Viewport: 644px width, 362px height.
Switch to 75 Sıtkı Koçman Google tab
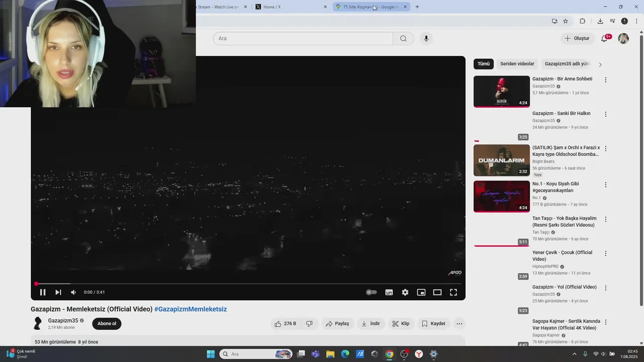pos(371,7)
